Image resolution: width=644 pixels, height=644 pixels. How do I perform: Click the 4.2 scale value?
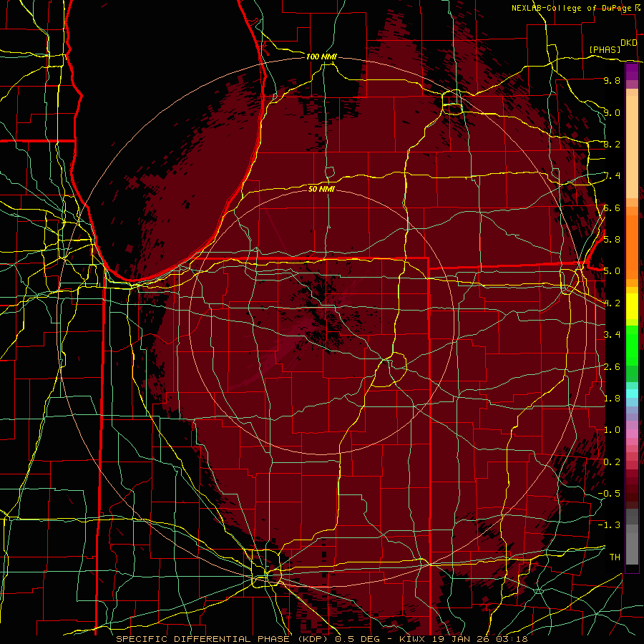[x=612, y=303]
